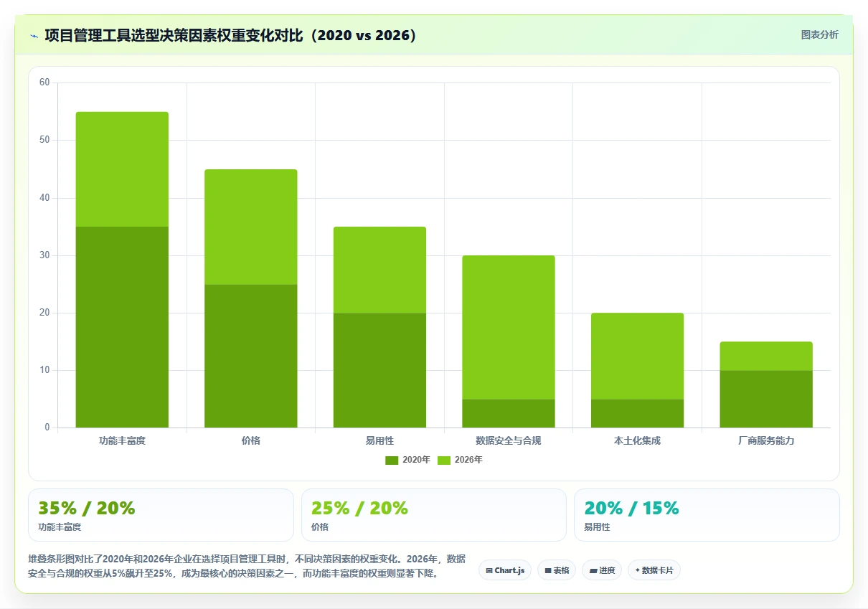Click the progress icon in 进度 chip
The height and width of the screenshot is (609, 868).
pos(593,571)
